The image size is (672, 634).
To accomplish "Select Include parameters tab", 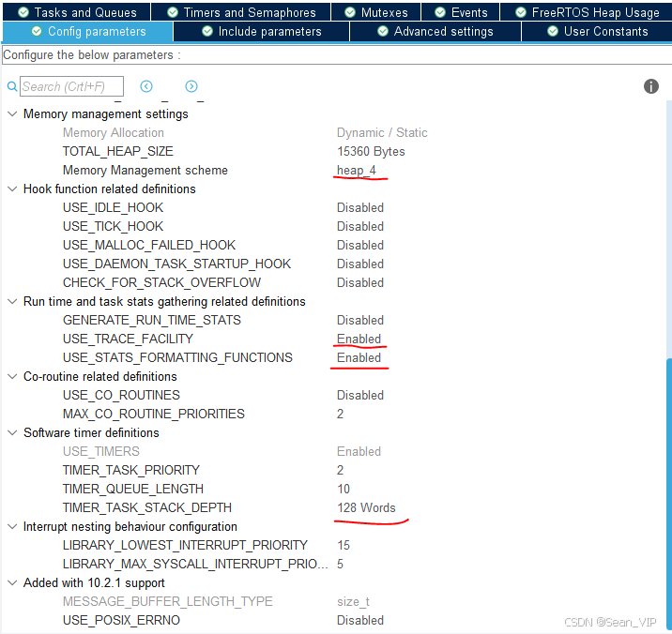I will pyautogui.click(x=262, y=32).
